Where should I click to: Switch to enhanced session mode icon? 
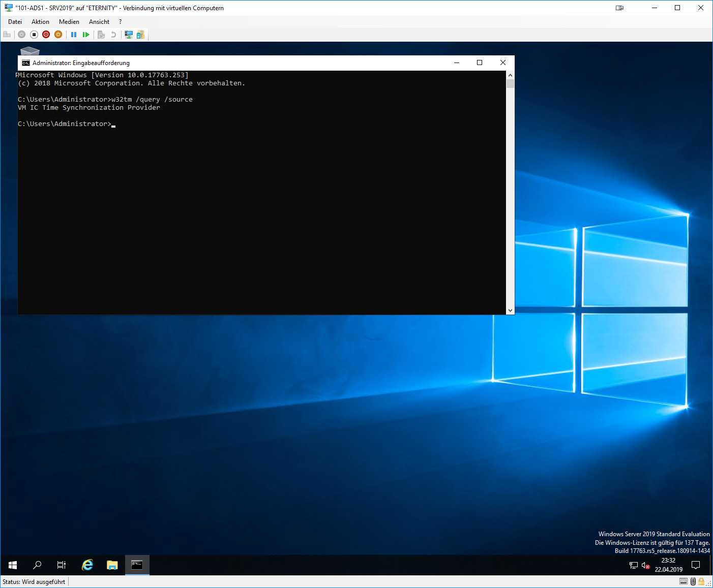click(129, 35)
